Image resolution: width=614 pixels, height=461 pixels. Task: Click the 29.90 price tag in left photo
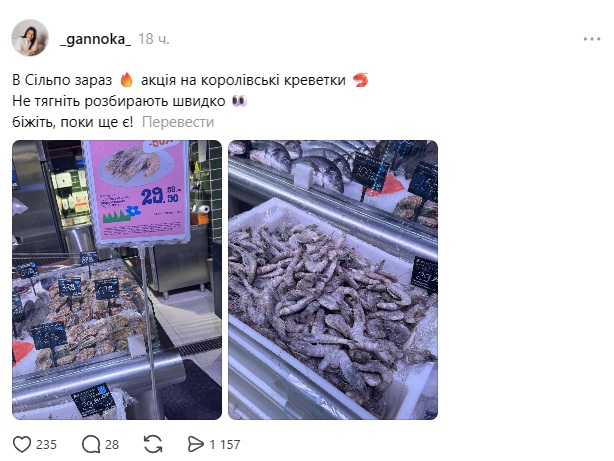pyautogui.click(x=160, y=195)
